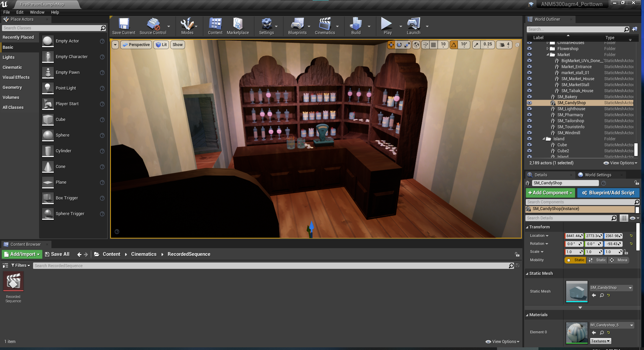The width and height of the screenshot is (644, 350).
Task: Collapse the Transform section in Details
Action: pyautogui.click(x=527, y=227)
